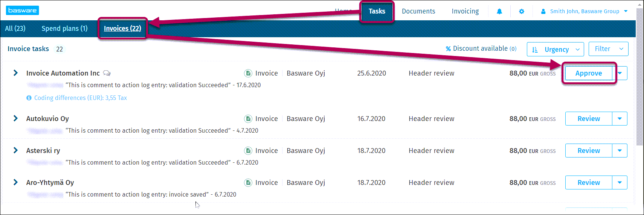Image resolution: width=644 pixels, height=215 pixels.
Task: Open the Documents menu
Action: coord(418,11)
